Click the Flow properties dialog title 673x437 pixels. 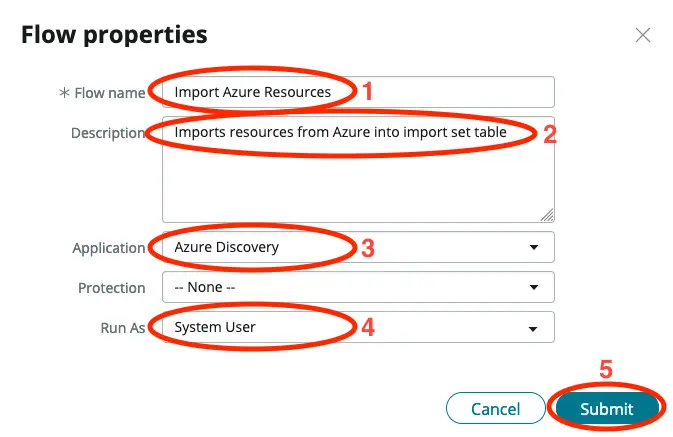pos(114,35)
